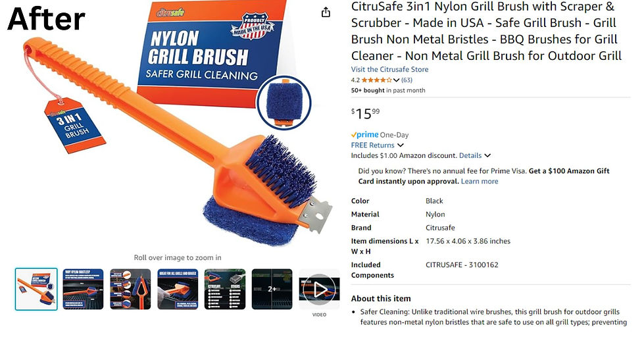The image size is (644, 362).
Task: Click the Details link for Amazon discount
Action: click(470, 156)
